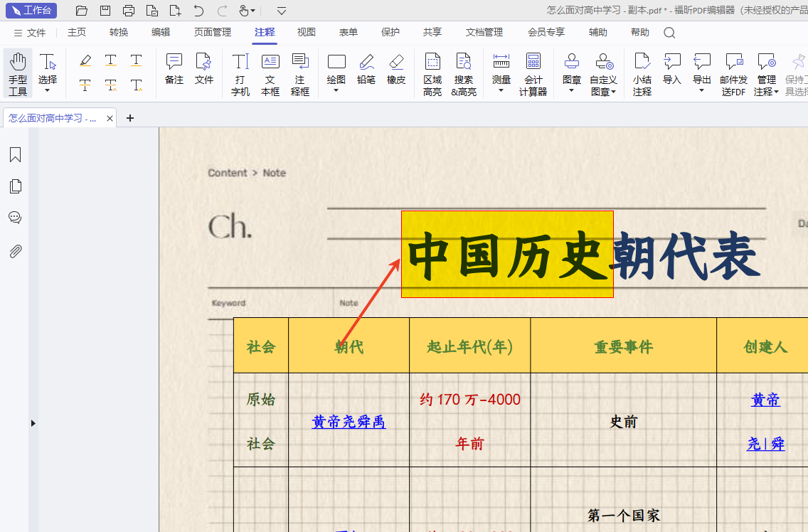Choose the Eraser (橡皮) tool

pyautogui.click(x=396, y=68)
